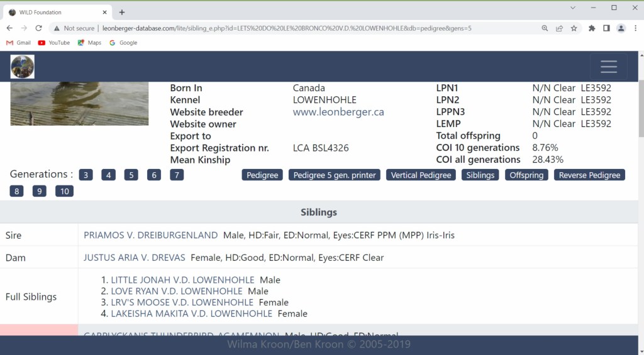The height and width of the screenshot is (355, 644).
Task: Click the browser forward arrow
Action: [24, 28]
